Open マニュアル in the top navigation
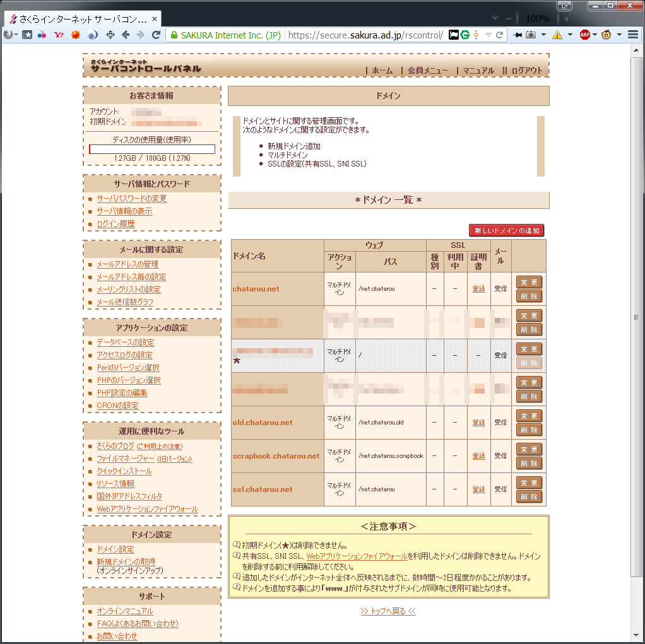The width and height of the screenshot is (645, 644). point(478,71)
